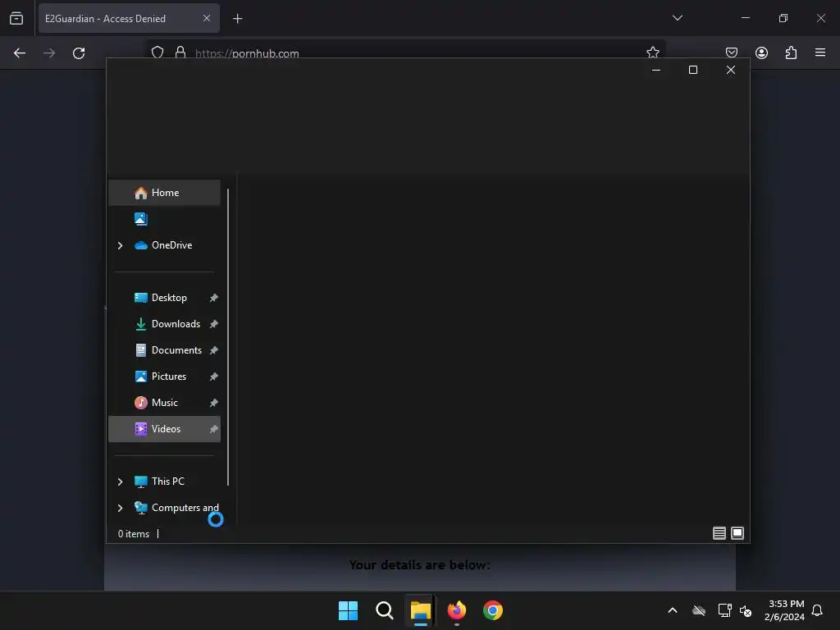This screenshot has height=630, width=840.
Task: Unpin Desktop using its pin icon
Action: coord(214,298)
